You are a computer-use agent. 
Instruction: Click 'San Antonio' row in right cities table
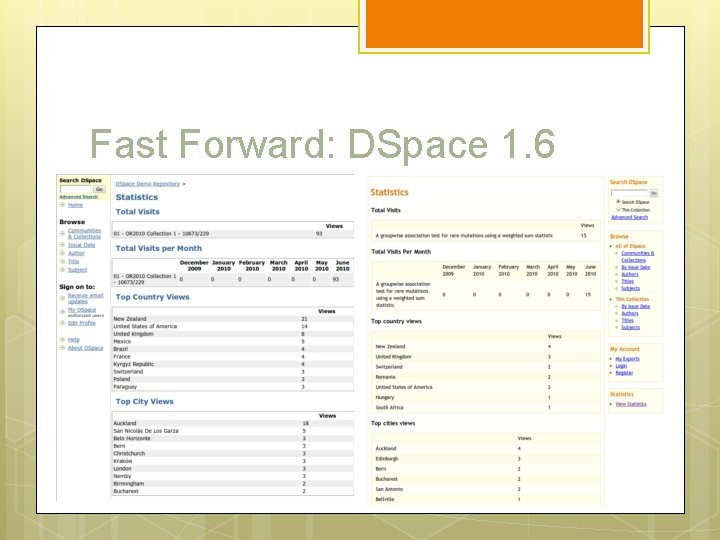click(486, 489)
